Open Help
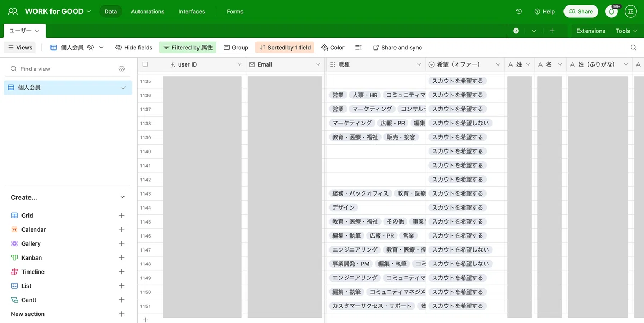This screenshot has height=323, width=644. click(544, 11)
